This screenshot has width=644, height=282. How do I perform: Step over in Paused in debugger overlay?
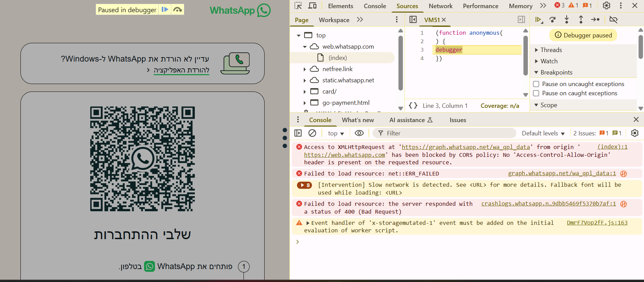(177, 10)
